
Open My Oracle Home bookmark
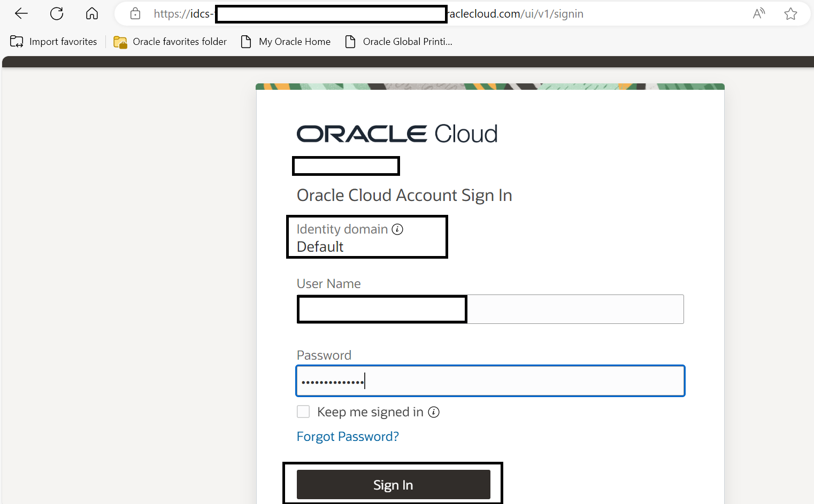tap(286, 42)
